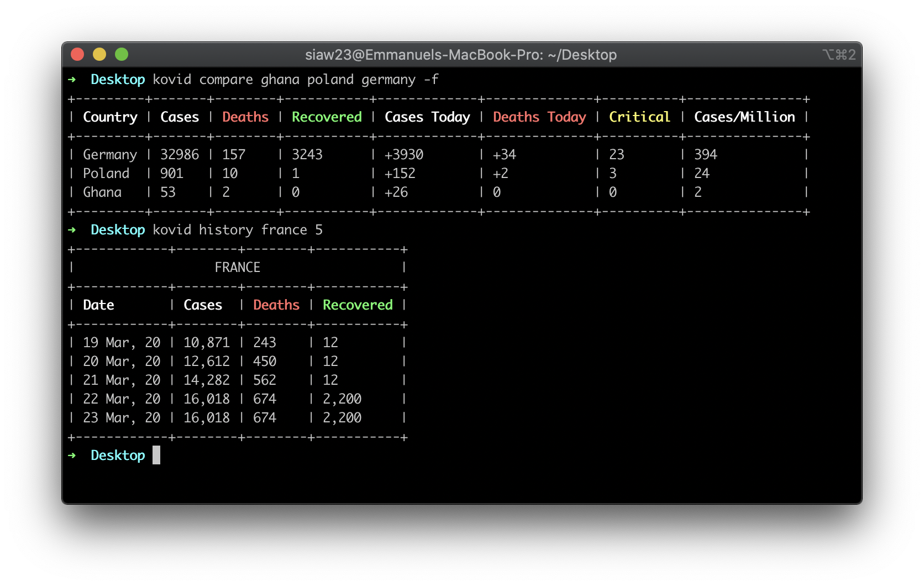Click the 'kovid compare ghana poland germany -f' command

(296, 80)
